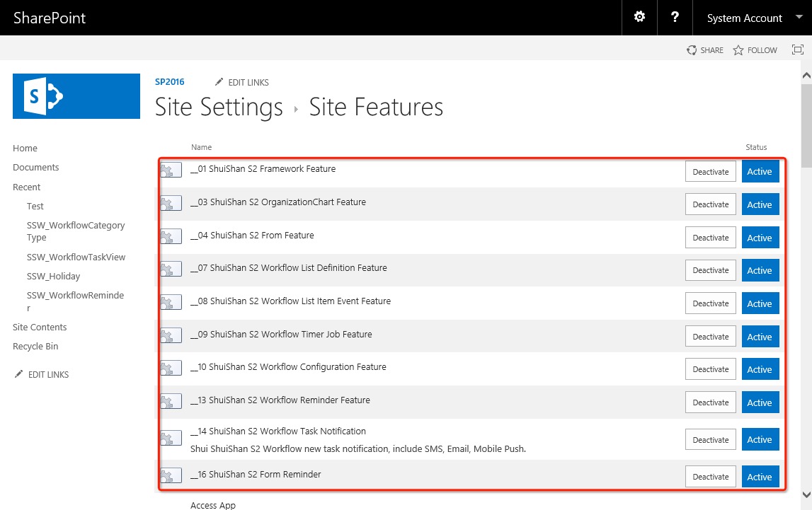Click the 03 OrganizationChart Feature icon
Screen dimensions: 812x510
pyautogui.click(x=171, y=203)
